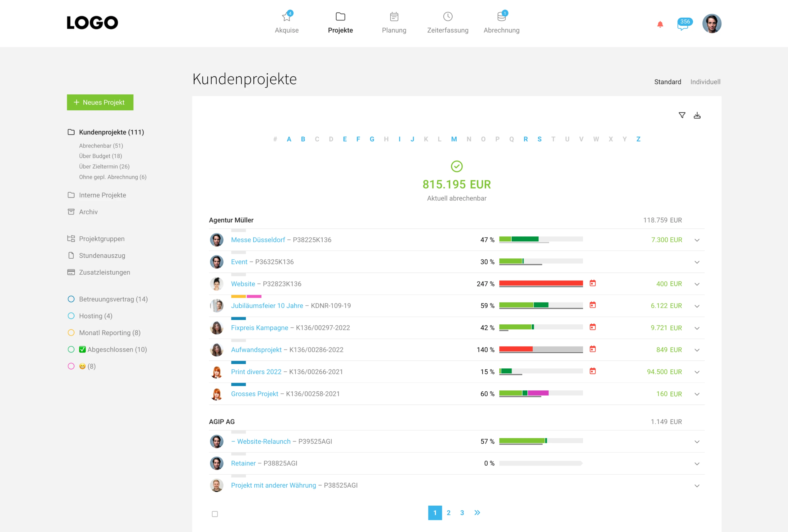This screenshot has width=788, height=532.
Task: Click the export download icon
Action: (697, 115)
